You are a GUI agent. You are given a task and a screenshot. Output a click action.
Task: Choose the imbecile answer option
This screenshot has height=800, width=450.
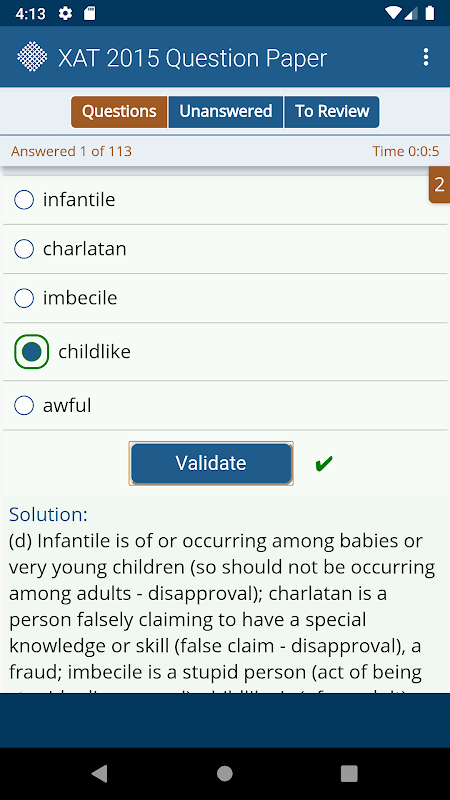[225, 298]
